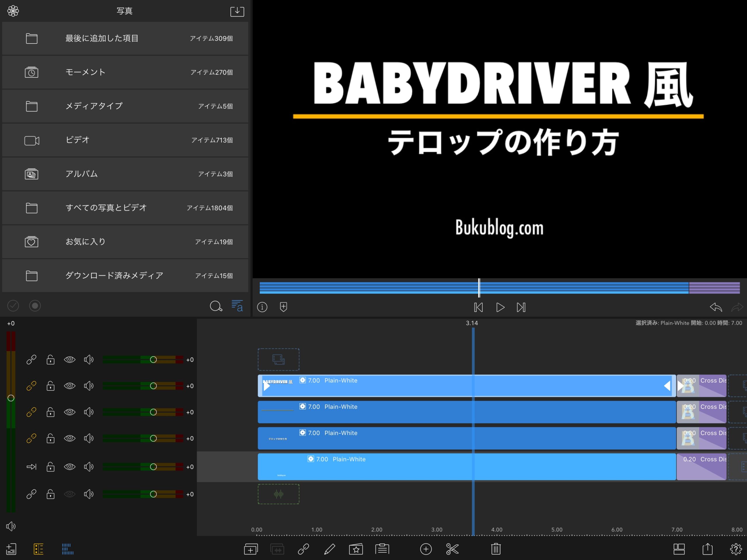747x560 pixels.
Task: Open the title clip list icon
Action: click(x=382, y=549)
